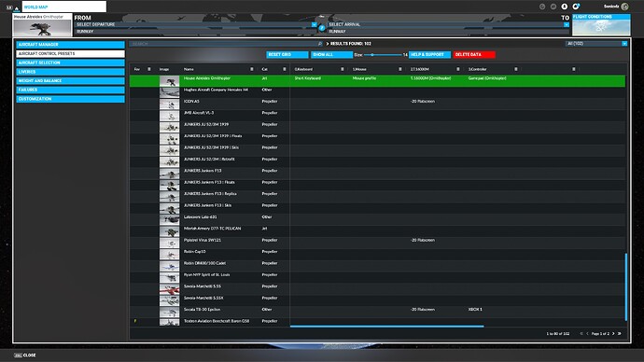Open the World Map tab

[64, 7]
